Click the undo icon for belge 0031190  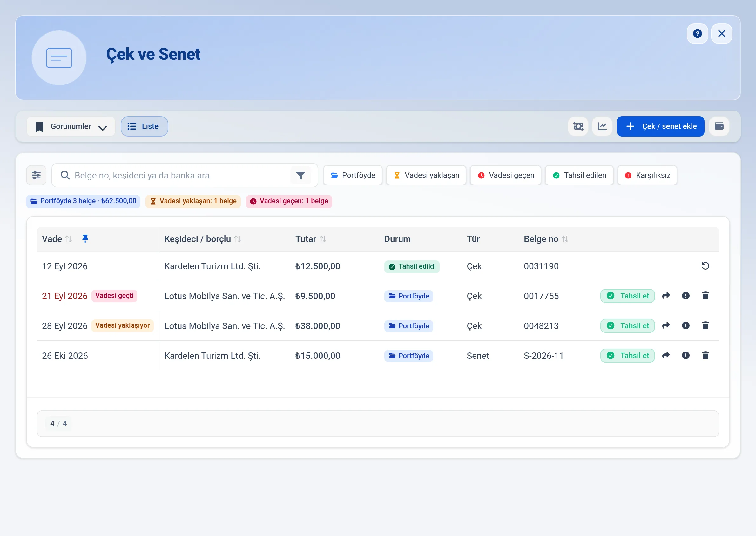[x=705, y=266]
